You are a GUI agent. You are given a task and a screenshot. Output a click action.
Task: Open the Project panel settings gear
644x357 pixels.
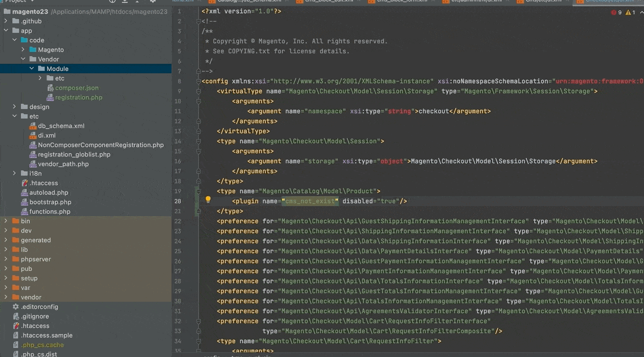[x=152, y=1]
